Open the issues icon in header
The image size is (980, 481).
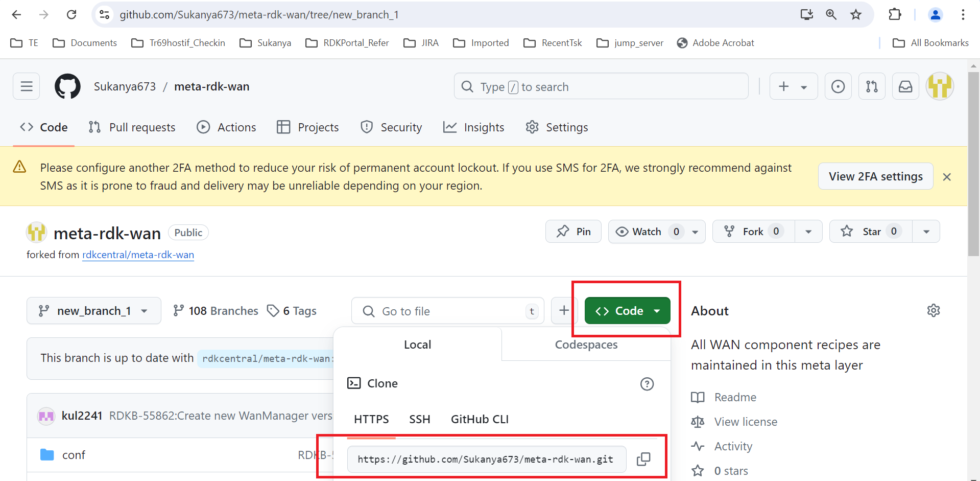838,86
